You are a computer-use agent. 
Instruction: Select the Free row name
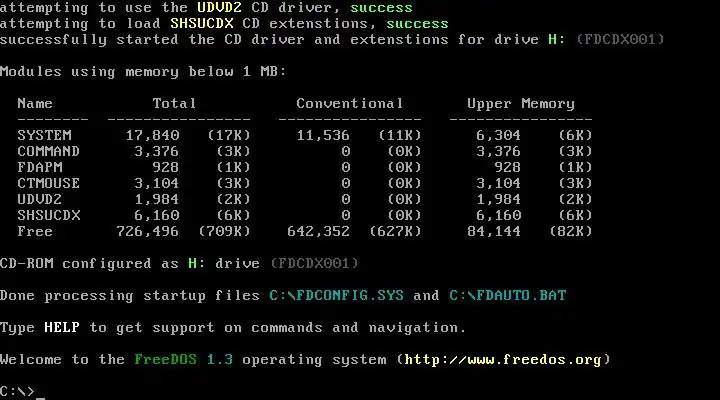coord(35,231)
